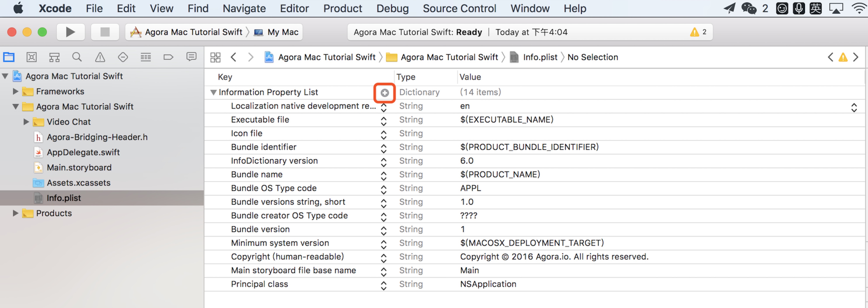Screen dimensions: 868x308
Task: Open key picker stepper for Bundle identifier
Action: (383, 149)
